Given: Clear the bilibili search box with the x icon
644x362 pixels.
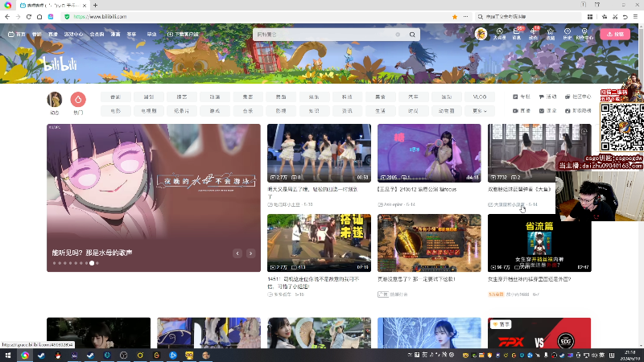Looking at the screenshot, I should (x=398, y=35).
